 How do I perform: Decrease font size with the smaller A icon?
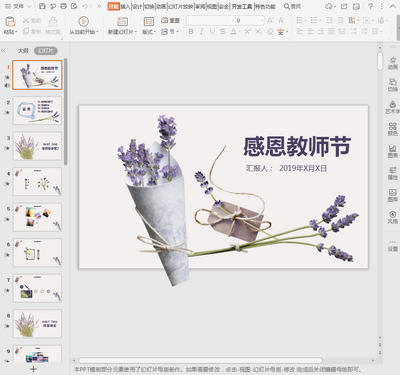point(281,21)
